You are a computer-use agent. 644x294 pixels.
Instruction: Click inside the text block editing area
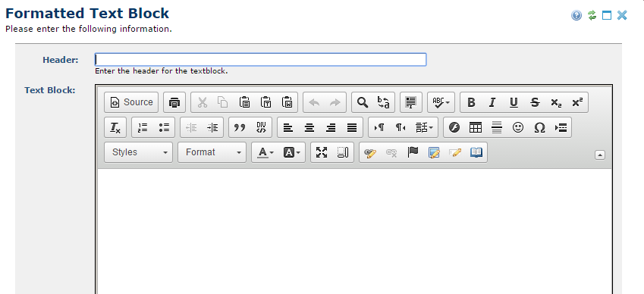355,231
